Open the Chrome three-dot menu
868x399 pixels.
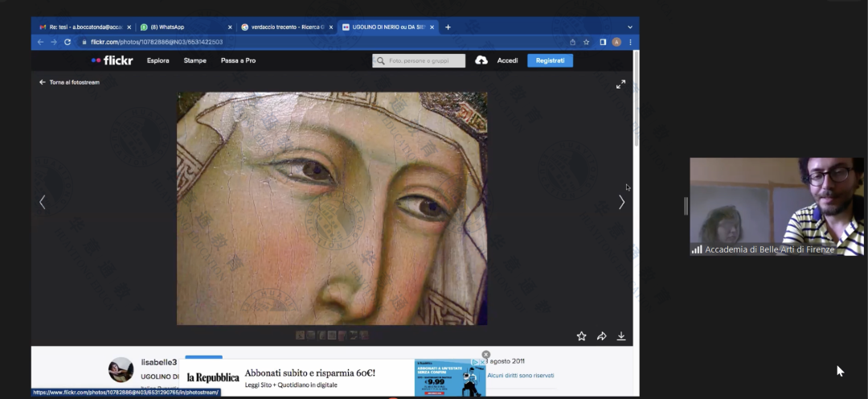tap(630, 42)
